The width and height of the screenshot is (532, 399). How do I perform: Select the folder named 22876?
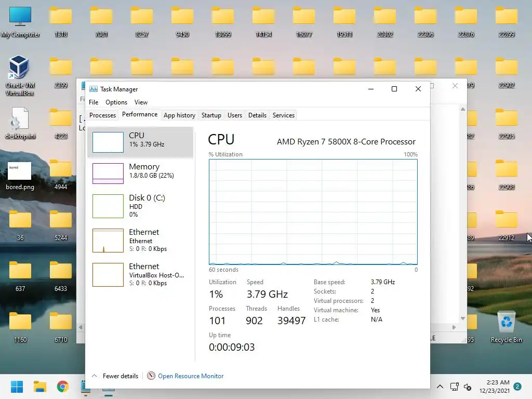(466, 22)
